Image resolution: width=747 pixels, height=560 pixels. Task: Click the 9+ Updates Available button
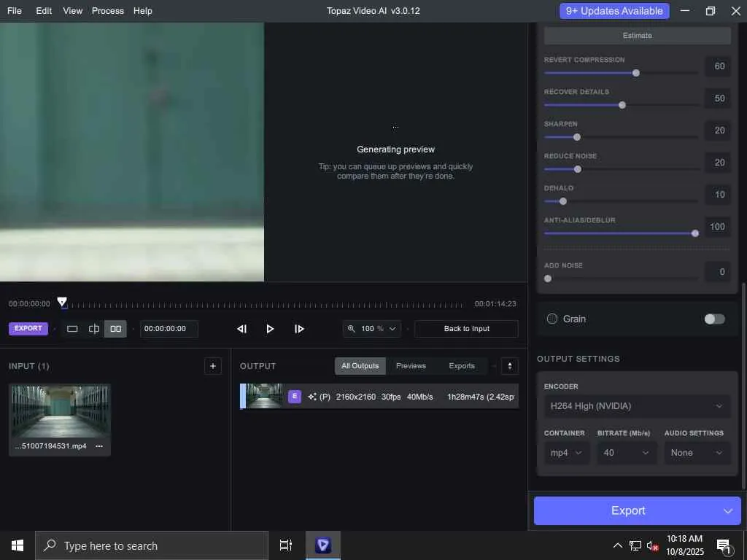tap(614, 11)
